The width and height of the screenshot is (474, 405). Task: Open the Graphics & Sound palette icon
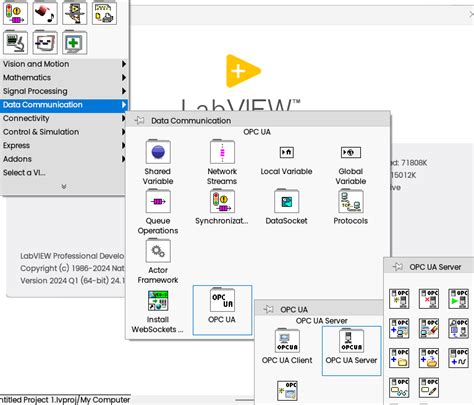[x=45, y=13]
